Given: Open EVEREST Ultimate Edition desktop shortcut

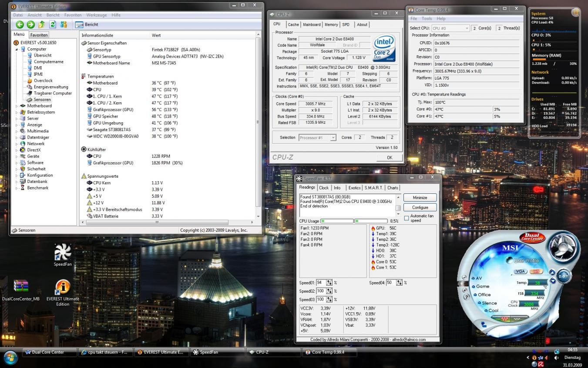Looking at the screenshot, I should pyautogui.click(x=63, y=293).
